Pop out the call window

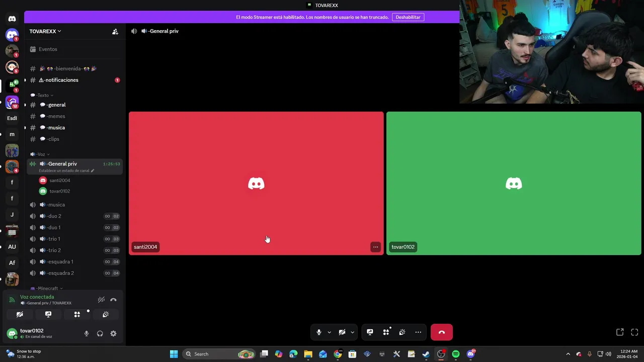(x=620, y=332)
